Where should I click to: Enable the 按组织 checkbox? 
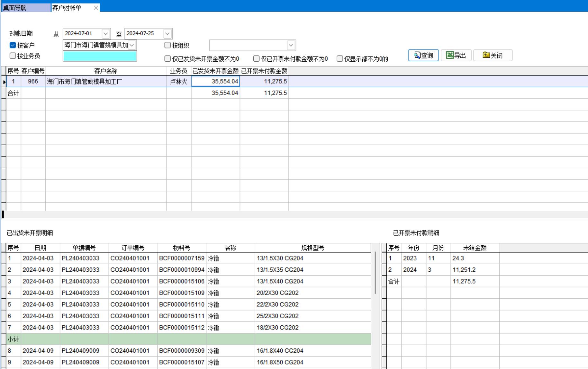(167, 45)
